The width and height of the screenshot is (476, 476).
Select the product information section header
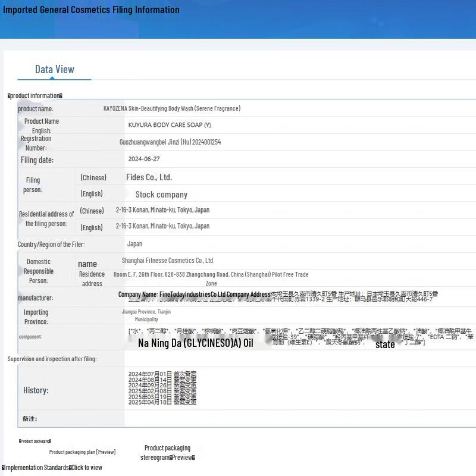pos(35,96)
